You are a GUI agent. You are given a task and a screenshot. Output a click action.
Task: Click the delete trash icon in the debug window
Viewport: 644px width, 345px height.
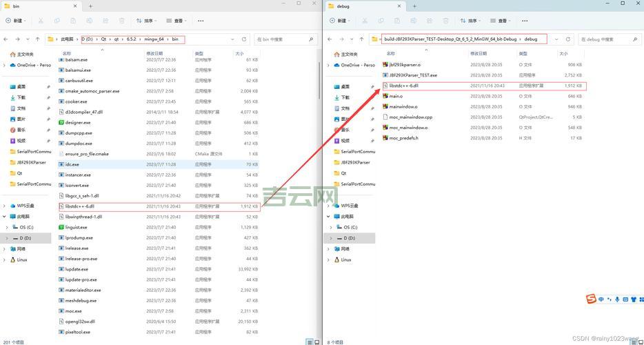click(446, 21)
